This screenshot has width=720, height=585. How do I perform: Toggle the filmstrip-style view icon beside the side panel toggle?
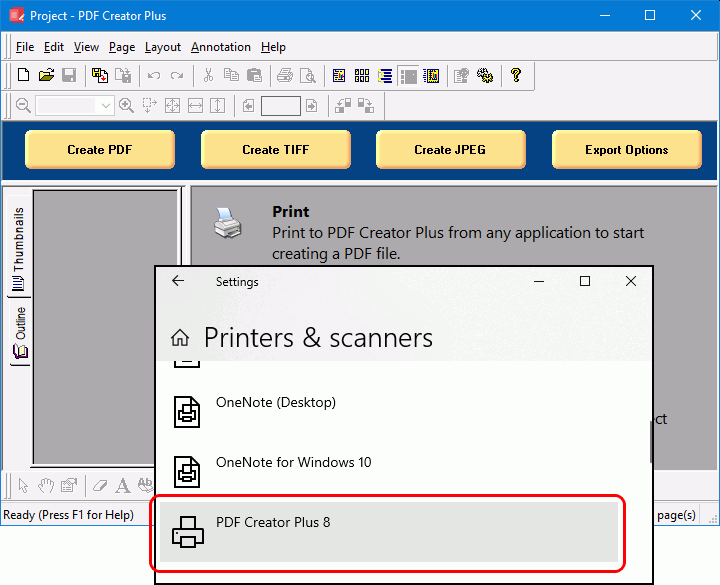pos(432,75)
